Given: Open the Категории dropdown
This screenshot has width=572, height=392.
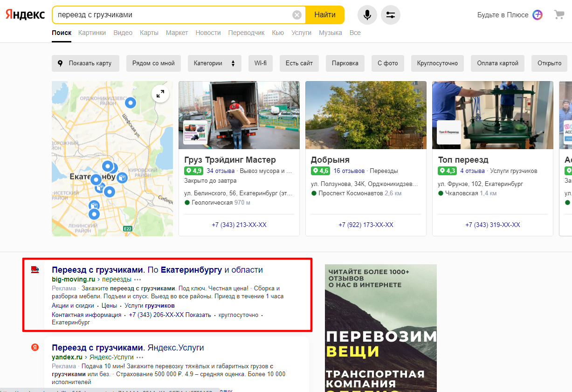Looking at the screenshot, I should [x=214, y=63].
